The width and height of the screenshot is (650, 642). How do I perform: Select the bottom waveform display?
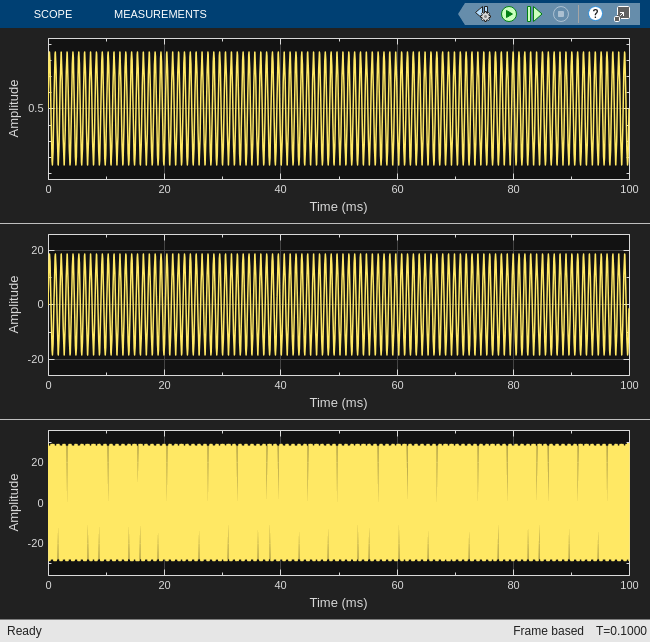[x=338, y=502]
